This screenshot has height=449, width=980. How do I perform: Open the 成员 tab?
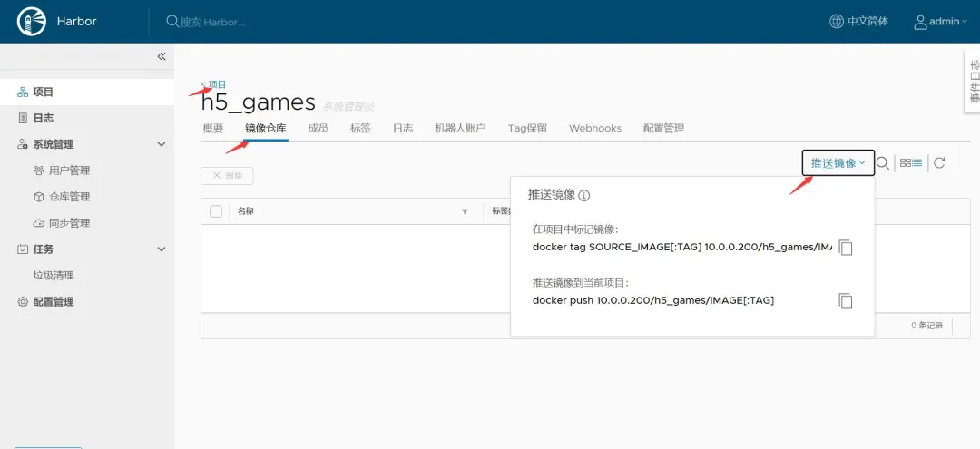click(x=318, y=128)
